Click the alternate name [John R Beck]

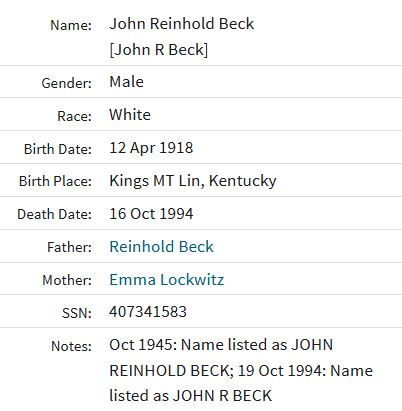click(x=159, y=50)
